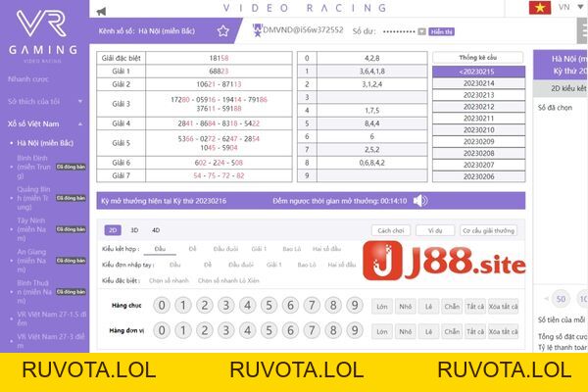Image resolution: width=588 pixels, height=392 pixels.
Task: Click the sound speaker icon next to the countdown
Action: [x=420, y=201]
